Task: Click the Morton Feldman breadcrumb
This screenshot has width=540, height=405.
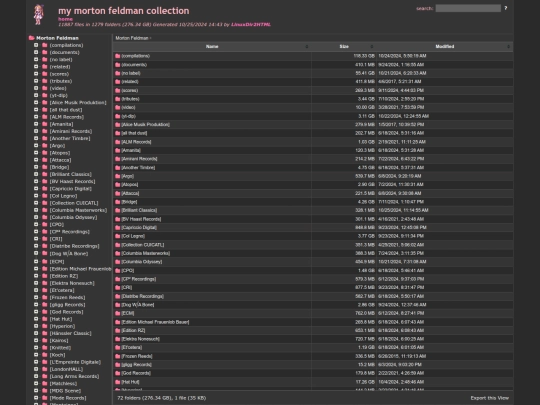Action: [x=132, y=38]
